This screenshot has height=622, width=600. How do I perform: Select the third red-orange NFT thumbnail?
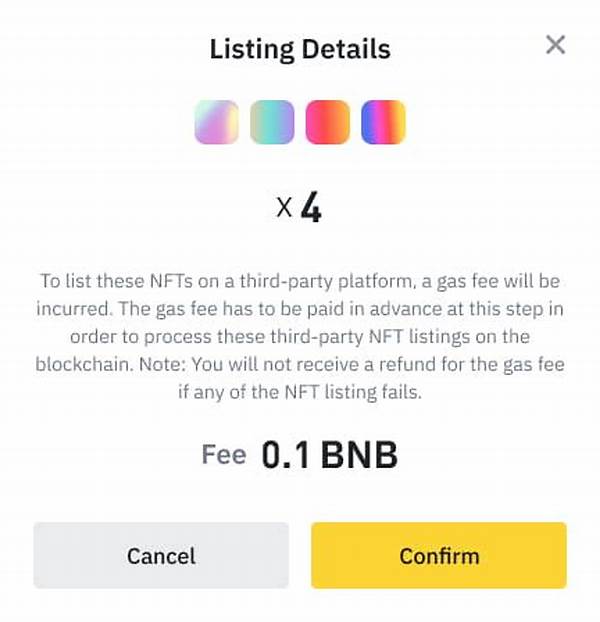(327, 122)
